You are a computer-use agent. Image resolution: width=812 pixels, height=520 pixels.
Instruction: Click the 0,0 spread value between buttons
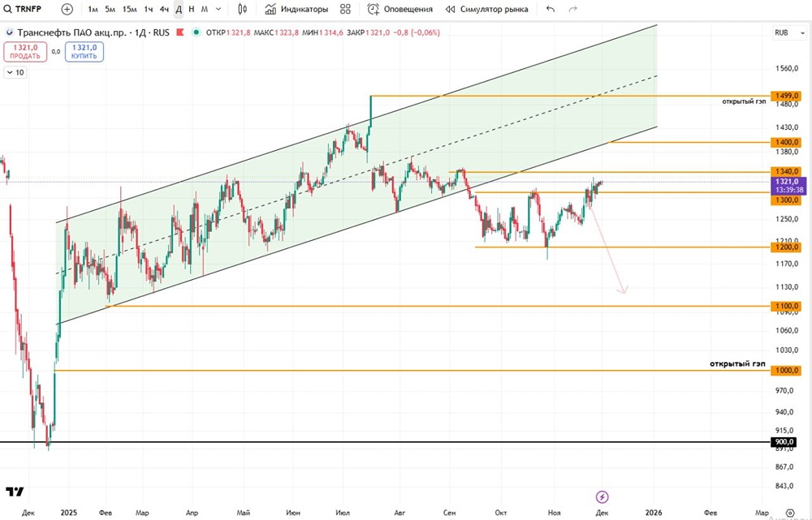pos(56,52)
